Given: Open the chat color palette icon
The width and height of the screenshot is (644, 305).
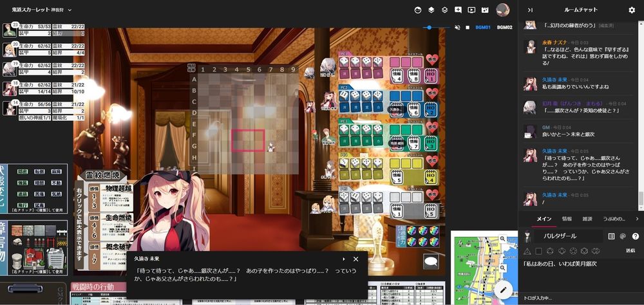Looking at the screenshot, I should [x=623, y=236].
